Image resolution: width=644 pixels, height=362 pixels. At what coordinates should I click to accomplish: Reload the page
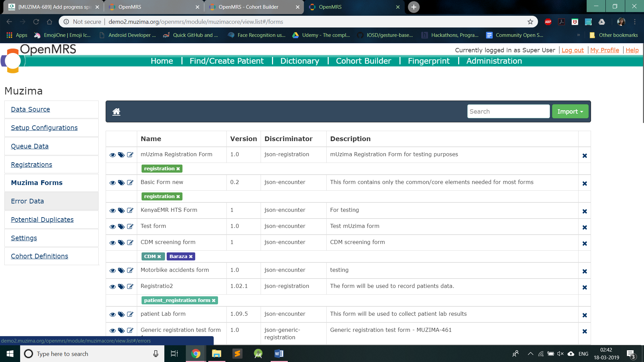tap(36, 22)
